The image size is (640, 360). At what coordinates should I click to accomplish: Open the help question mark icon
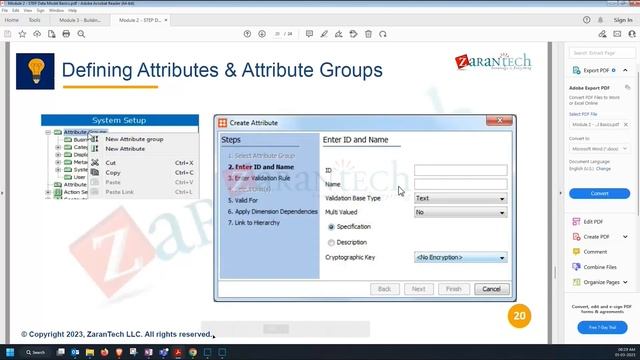click(587, 20)
